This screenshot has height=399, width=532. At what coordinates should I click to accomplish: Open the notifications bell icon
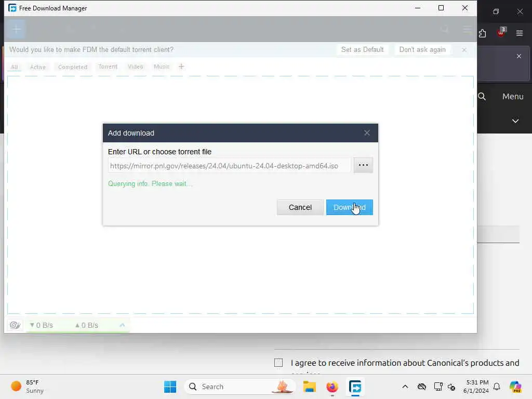point(497,387)
